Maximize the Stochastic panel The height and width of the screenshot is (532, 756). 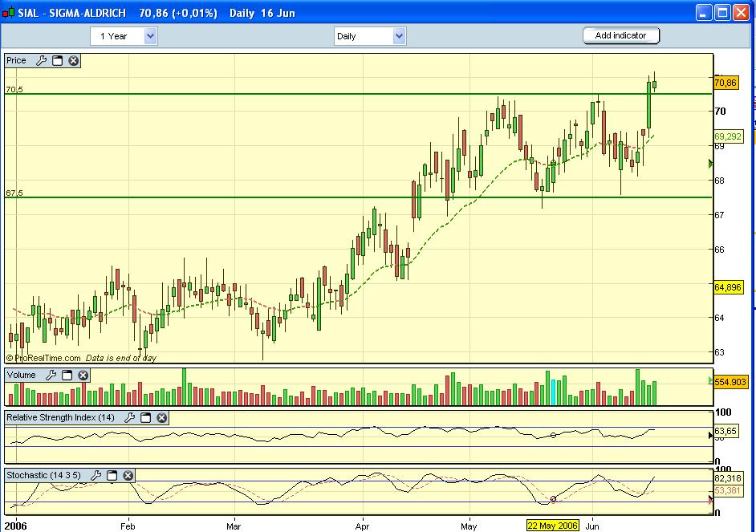coord(112,476)
